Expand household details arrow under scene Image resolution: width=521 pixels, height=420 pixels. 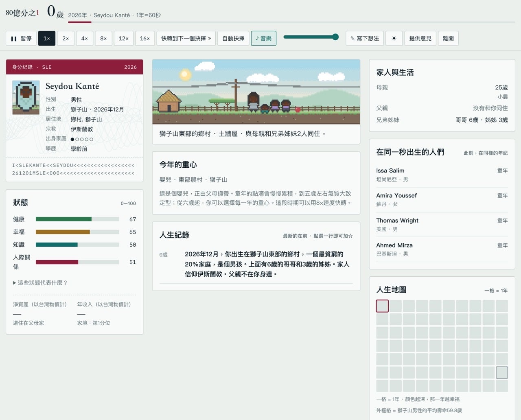click(x=324, y=134)
